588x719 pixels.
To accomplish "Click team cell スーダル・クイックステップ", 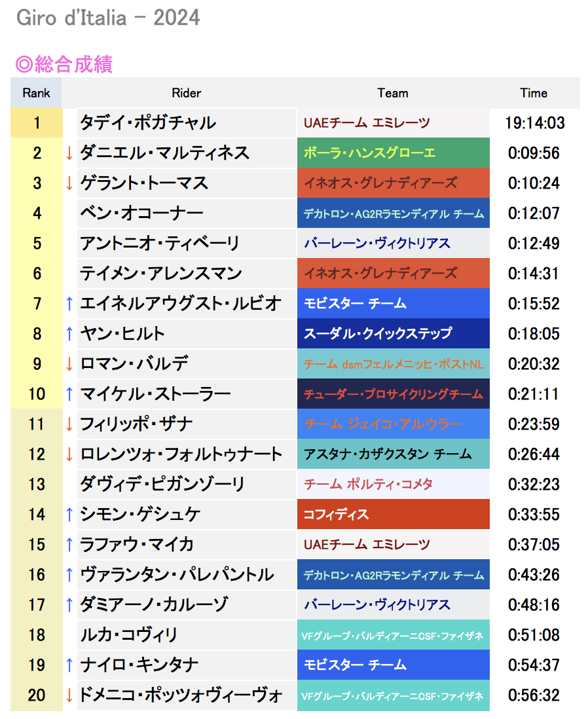I will (393, 334).
